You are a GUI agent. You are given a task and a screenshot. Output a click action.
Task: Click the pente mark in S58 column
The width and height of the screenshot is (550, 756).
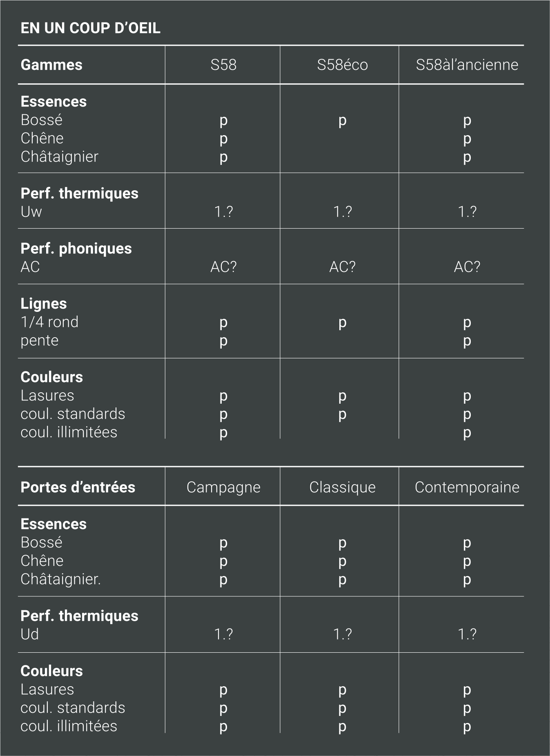223,341
